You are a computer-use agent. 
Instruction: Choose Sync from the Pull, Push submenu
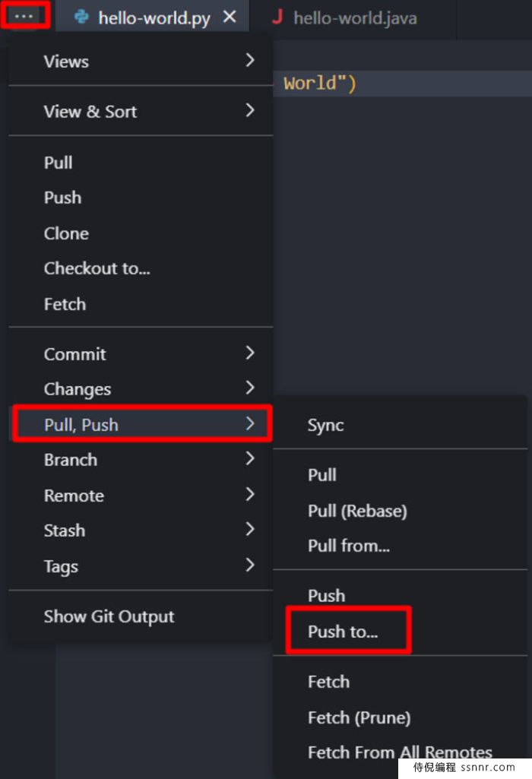point(400,425)
